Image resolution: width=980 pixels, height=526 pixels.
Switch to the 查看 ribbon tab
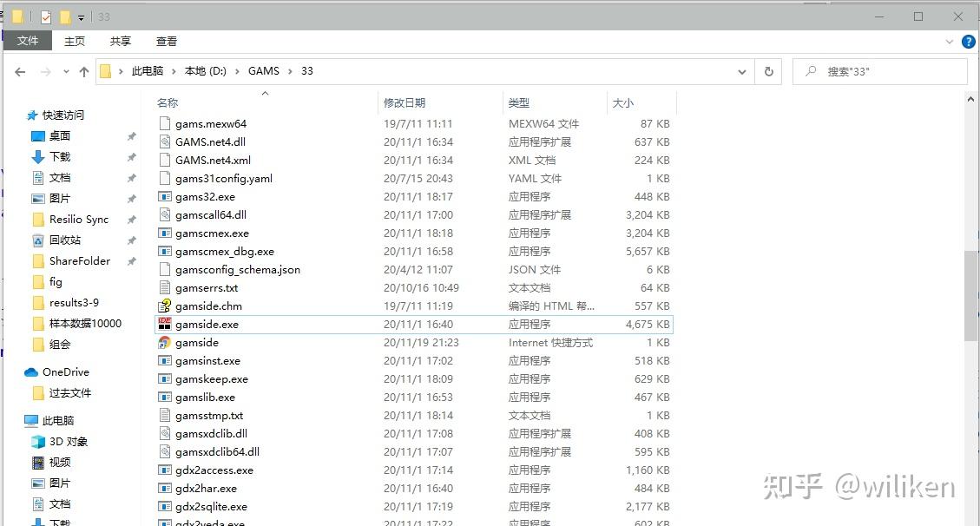[x=166, y=41]
